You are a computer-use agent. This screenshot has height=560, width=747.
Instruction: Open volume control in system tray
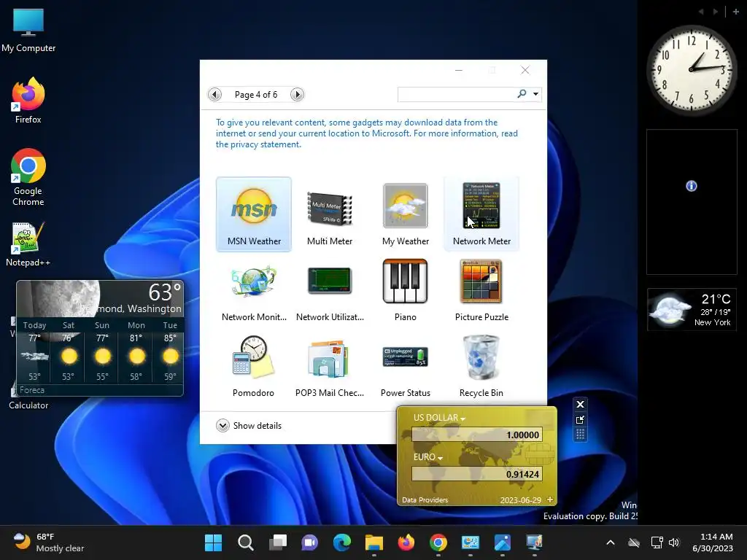click(673, 542)
